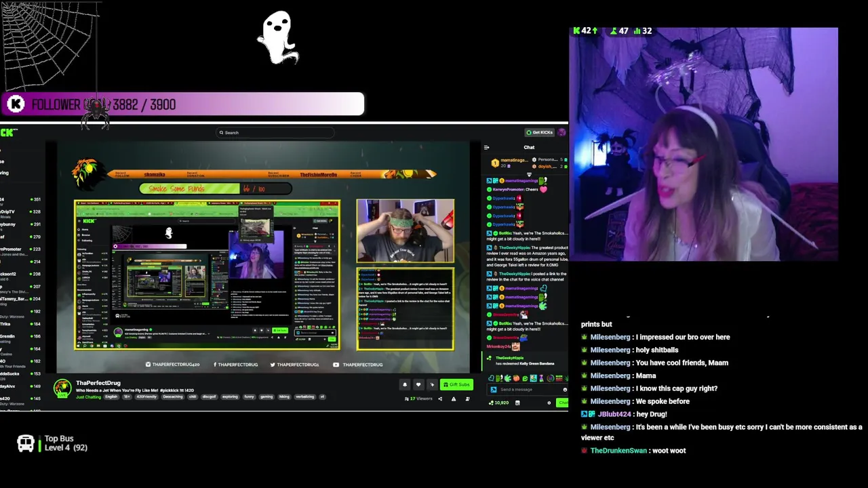Click the Gift Subs button
868x488 pixels.
pos(456,384)
